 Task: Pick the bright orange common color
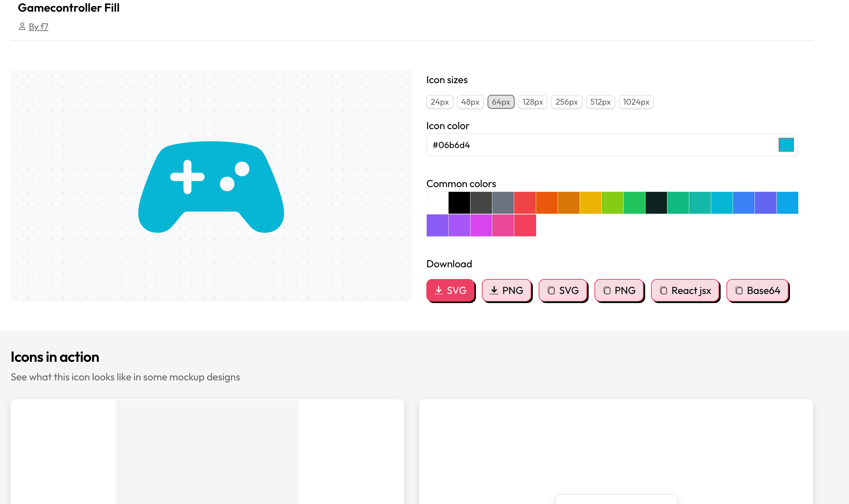click(x=547, y=203)
